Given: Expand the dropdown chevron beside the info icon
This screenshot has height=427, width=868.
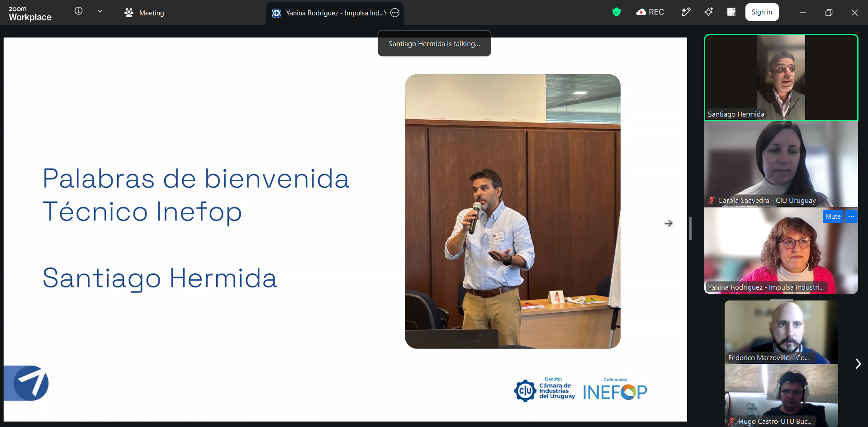Looking at the screenshot, I should click(x=100, y=11).
